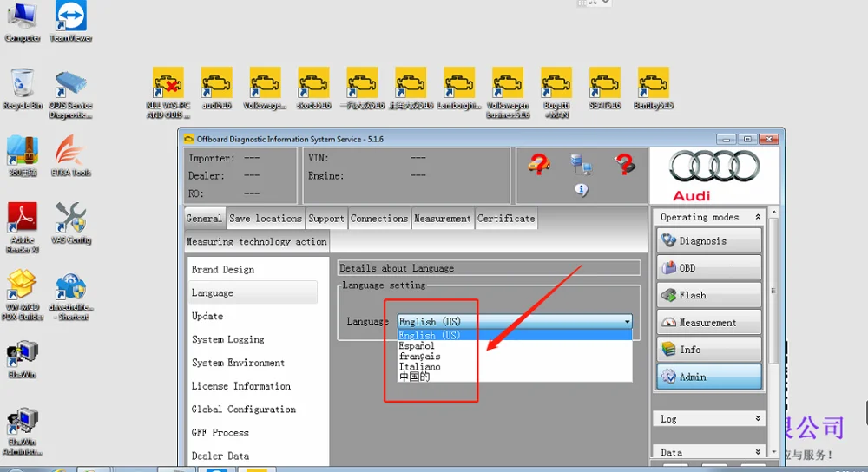Viewport: 868px width, 472px height.
Task: Select the 上海大众516 shortcut
Action: (411, 88)
